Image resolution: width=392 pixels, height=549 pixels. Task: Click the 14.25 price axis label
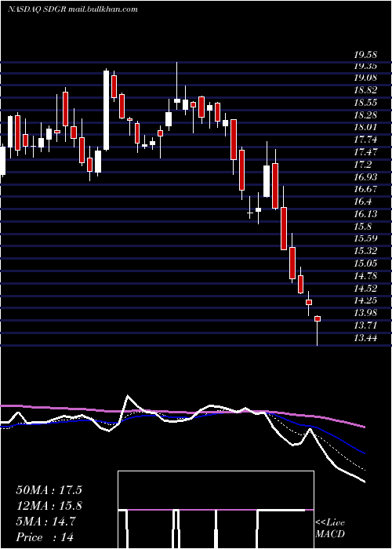(365, 300)
